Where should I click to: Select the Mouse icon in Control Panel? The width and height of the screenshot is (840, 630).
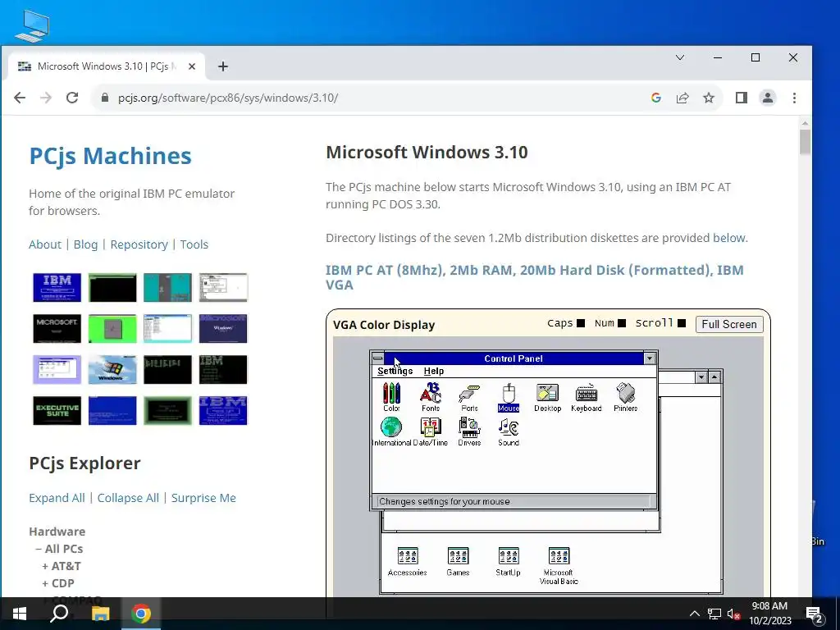(509, 397)
